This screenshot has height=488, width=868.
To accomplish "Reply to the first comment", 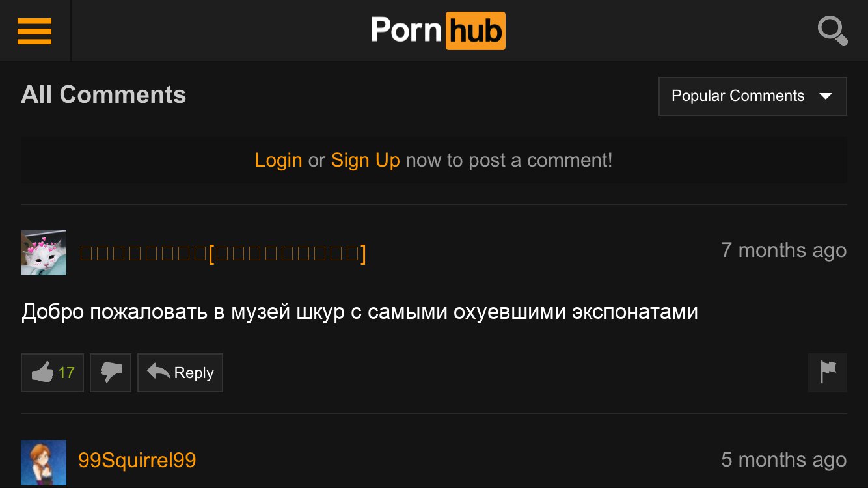I will (180, 373).
